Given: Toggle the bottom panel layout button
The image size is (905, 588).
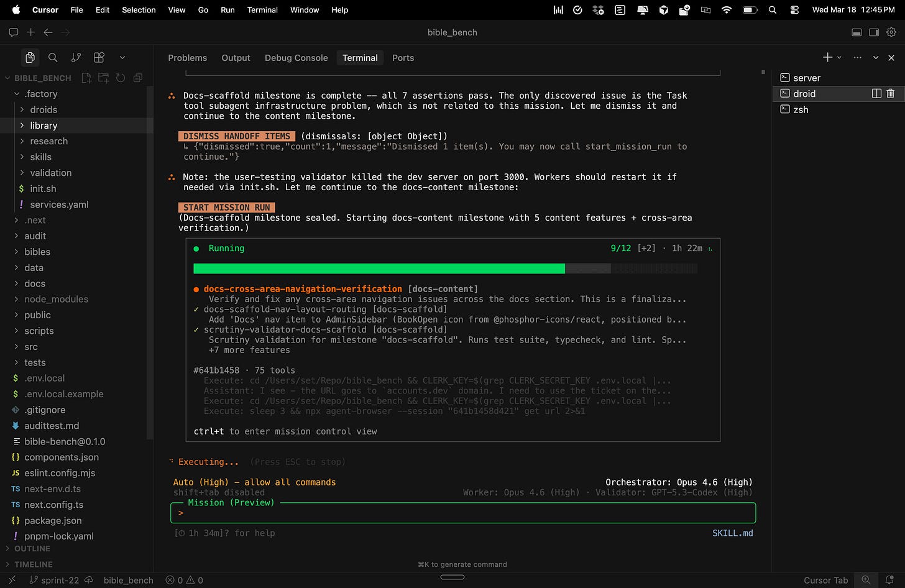Looking at the screenshot, I should [856, 32].
